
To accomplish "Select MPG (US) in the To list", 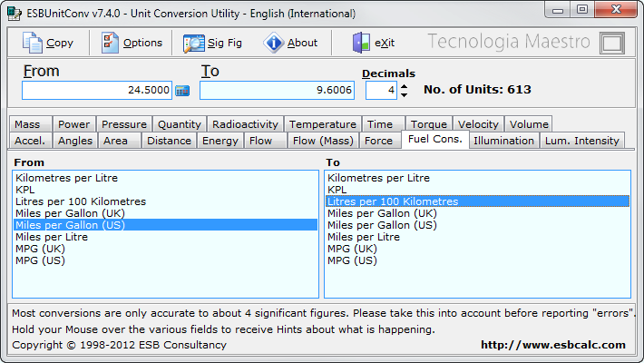I will click(x=477, y=260).
